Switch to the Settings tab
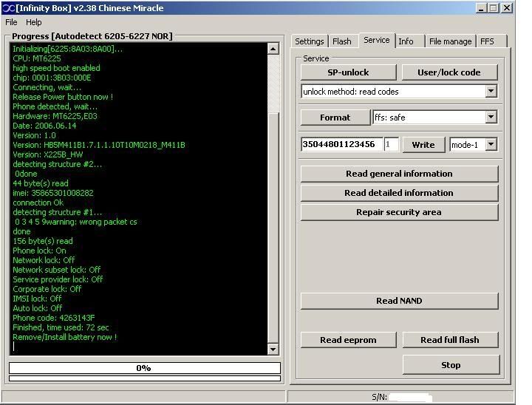 point(310,41)
